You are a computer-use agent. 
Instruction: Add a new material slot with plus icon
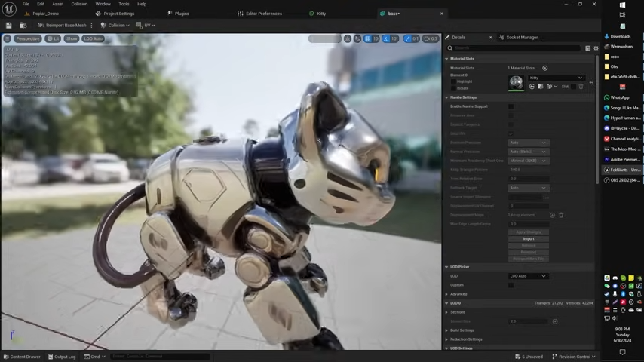click(545, 68)
